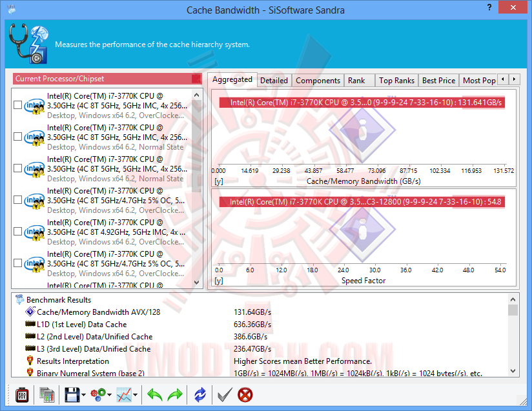Click processor list scroll up arrow
Image resolution: width=532 pixels, height=411 pixels.
pos(197,95)
